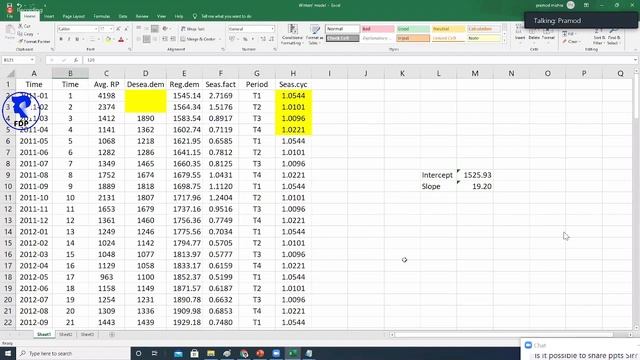Click the Save icon in title bar
The height and width of the screenshot is (360, 640).
(9, 5)
